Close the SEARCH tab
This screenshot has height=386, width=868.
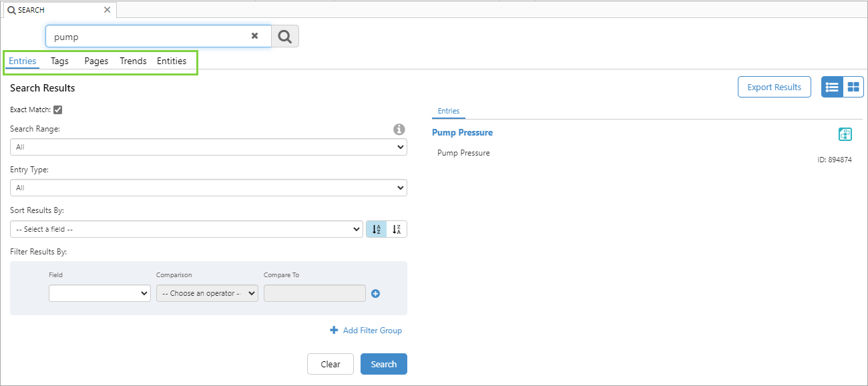tap(107, 10)
